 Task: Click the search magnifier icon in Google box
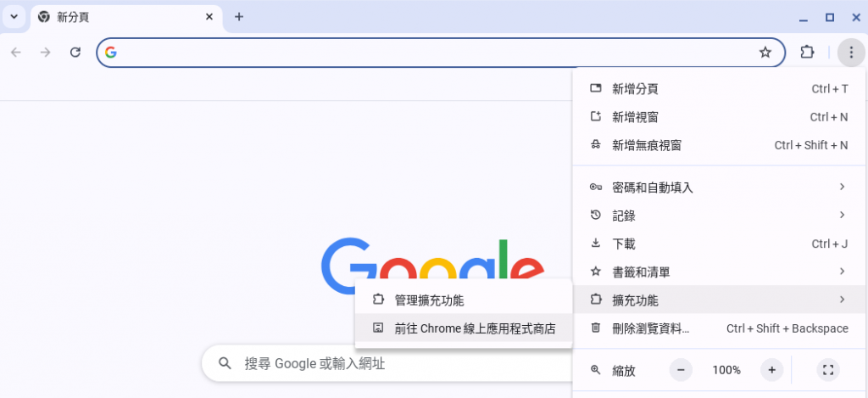coord(224,364)
